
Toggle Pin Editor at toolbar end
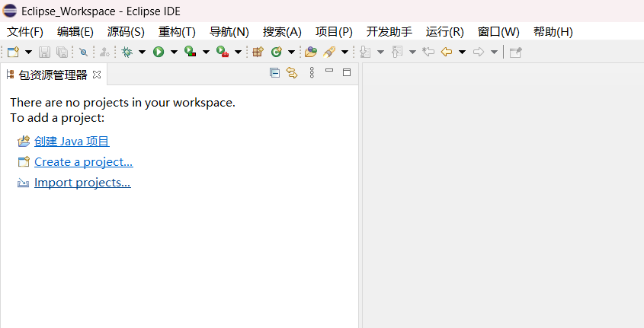[x=515, y=52]
